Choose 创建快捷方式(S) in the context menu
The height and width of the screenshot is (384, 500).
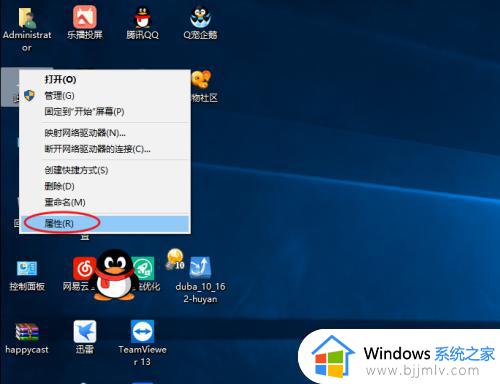click(x=105, y=170)
